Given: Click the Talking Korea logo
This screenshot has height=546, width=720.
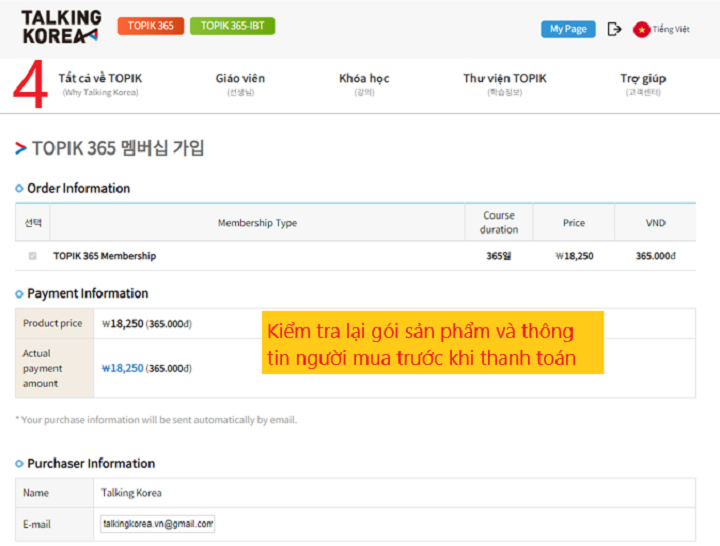Looking at the screenshot, I should [60, 27].
